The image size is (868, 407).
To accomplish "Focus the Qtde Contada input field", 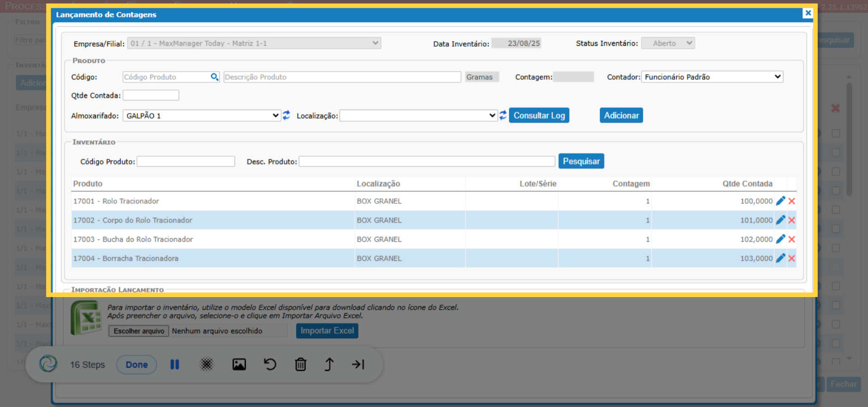I will (151, 95).
